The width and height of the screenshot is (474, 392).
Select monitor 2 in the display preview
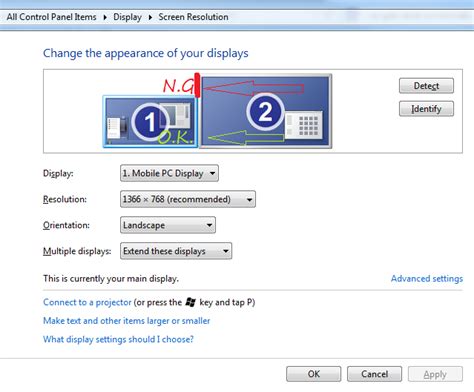(x=266, y=111)
